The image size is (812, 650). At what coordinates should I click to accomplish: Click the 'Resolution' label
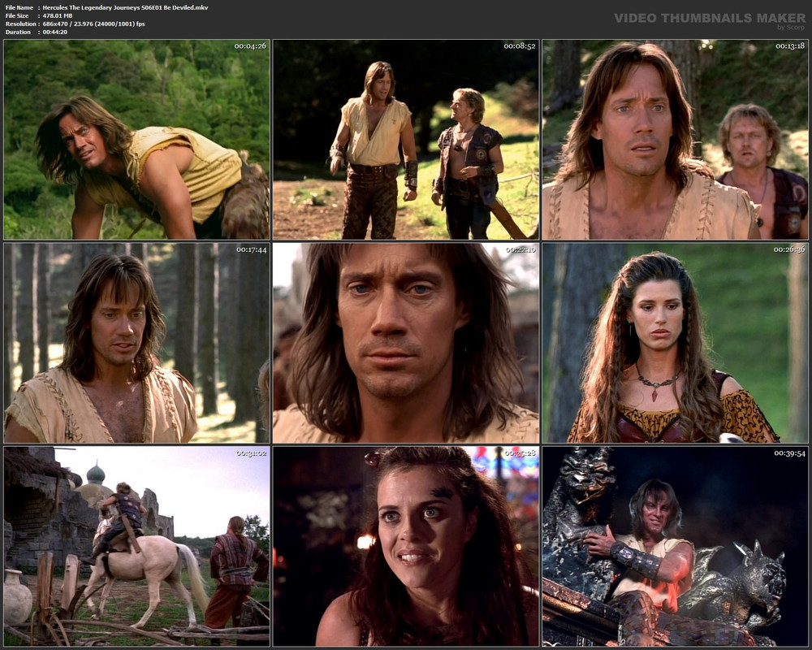point(21,24)
